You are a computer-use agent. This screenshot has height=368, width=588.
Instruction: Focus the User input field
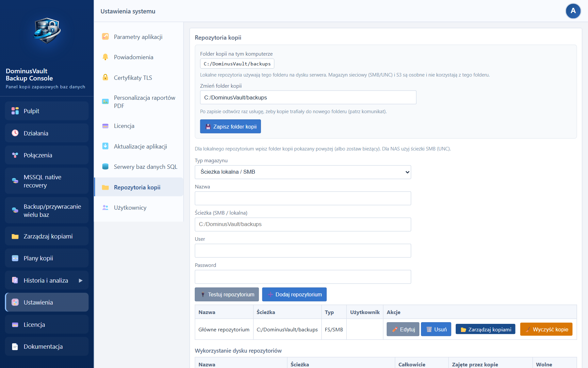[303, 251]
